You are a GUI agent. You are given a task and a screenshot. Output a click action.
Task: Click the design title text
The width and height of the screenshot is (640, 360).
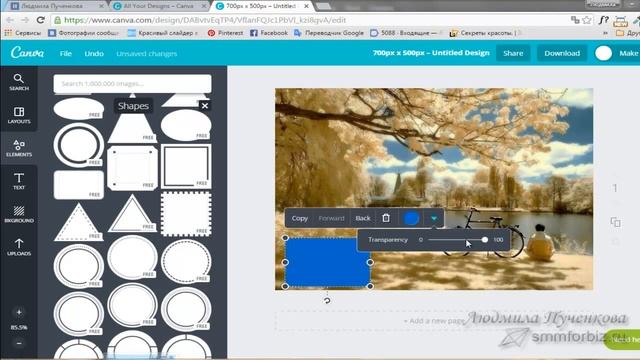pyautogui.click(x=431, y=53)
